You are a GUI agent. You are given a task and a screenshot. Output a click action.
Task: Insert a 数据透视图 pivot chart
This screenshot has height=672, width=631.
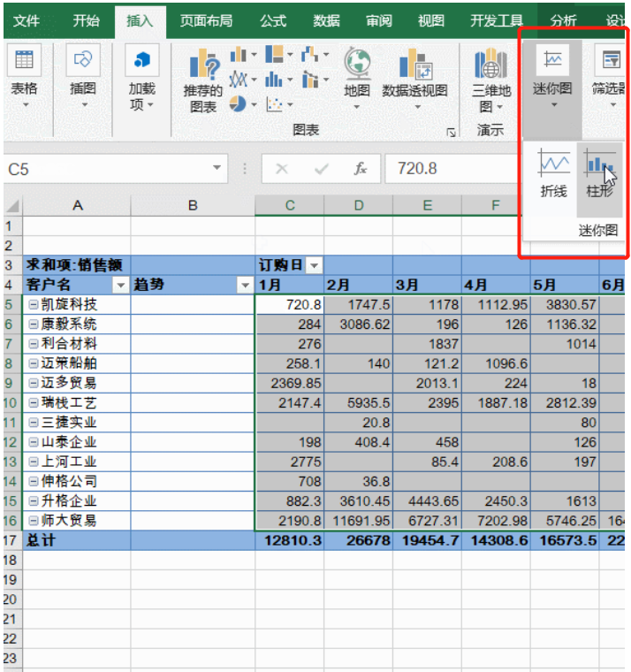click(414, 77)
